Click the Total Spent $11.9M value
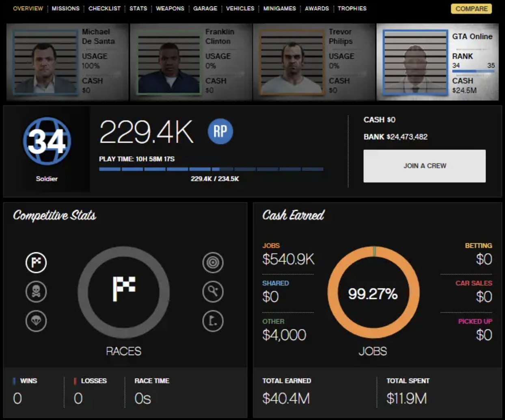Screen dimensions: 505x420 pyautogui.click(x=406, y=398)
